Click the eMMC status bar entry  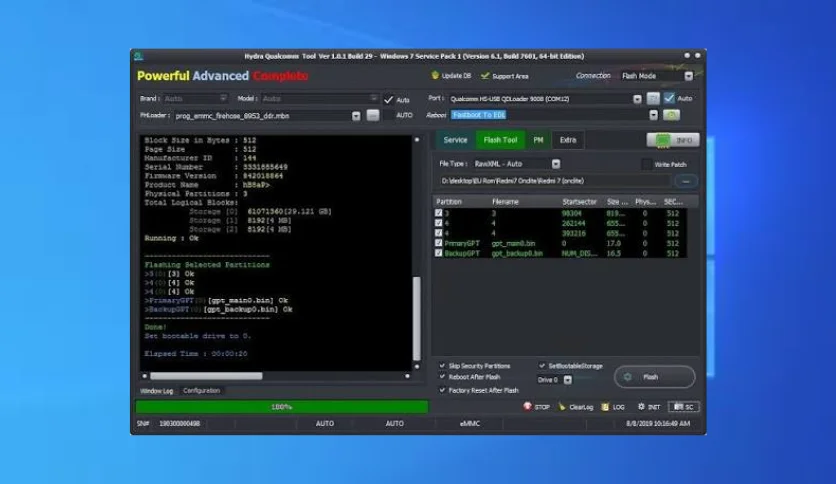point(470,423)
